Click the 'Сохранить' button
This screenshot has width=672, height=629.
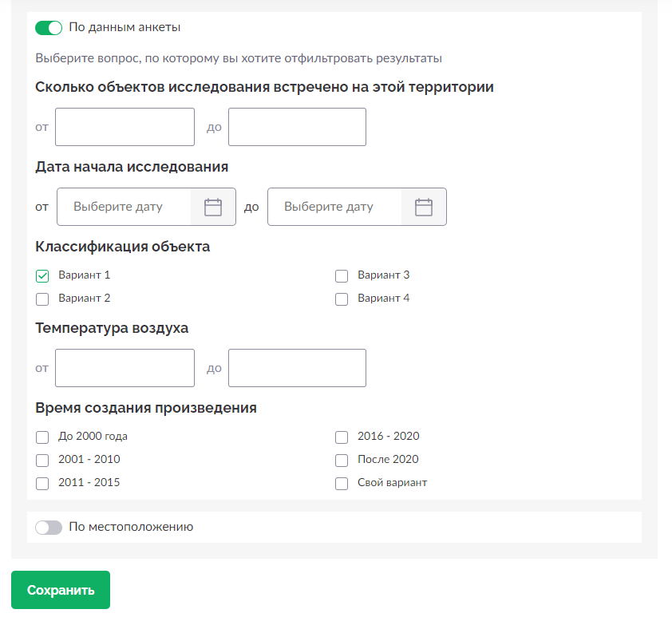(x=61, y=590)
